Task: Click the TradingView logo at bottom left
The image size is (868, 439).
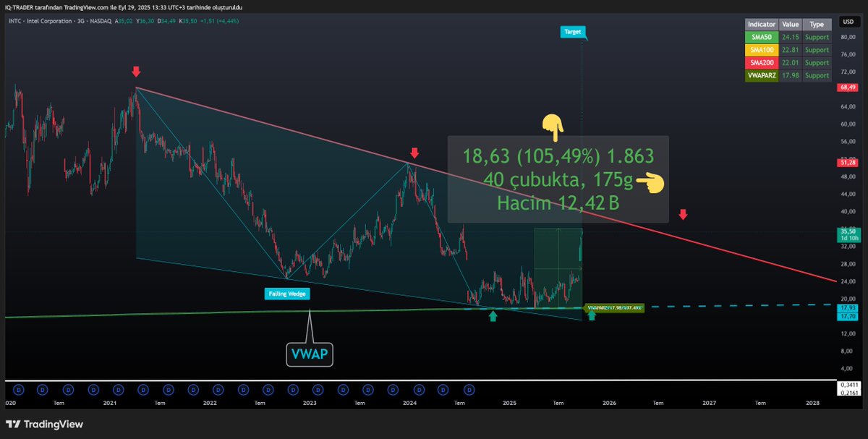Action: coord(43,424)
